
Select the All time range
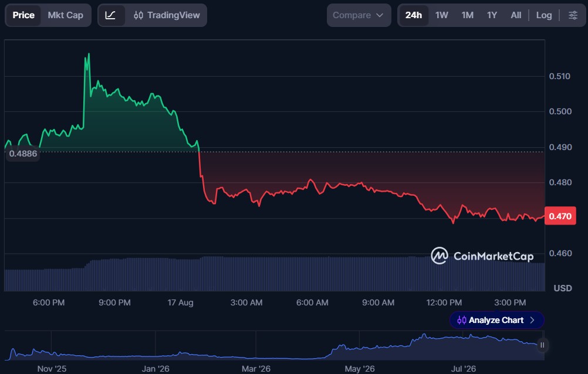[516, 15]
